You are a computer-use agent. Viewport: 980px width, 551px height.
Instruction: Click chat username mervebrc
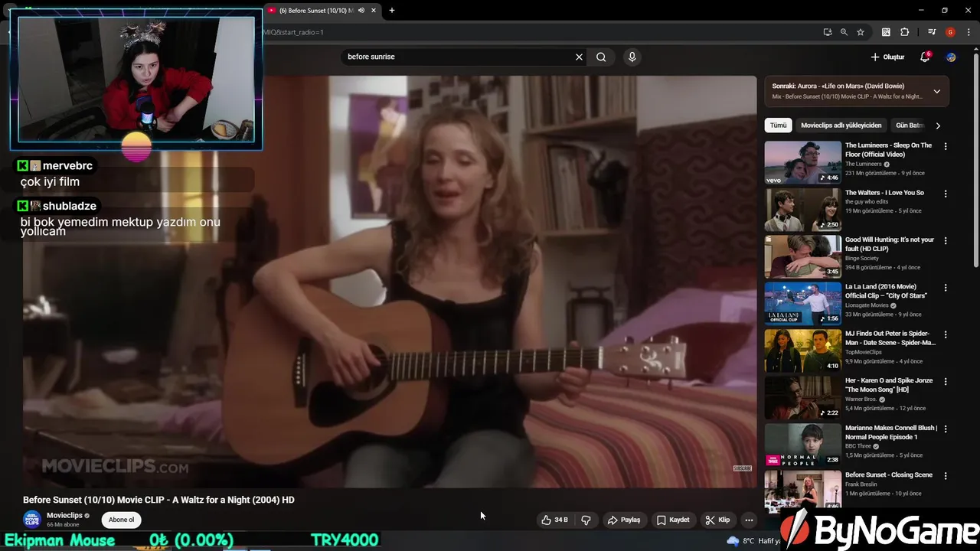pos(67,166)
